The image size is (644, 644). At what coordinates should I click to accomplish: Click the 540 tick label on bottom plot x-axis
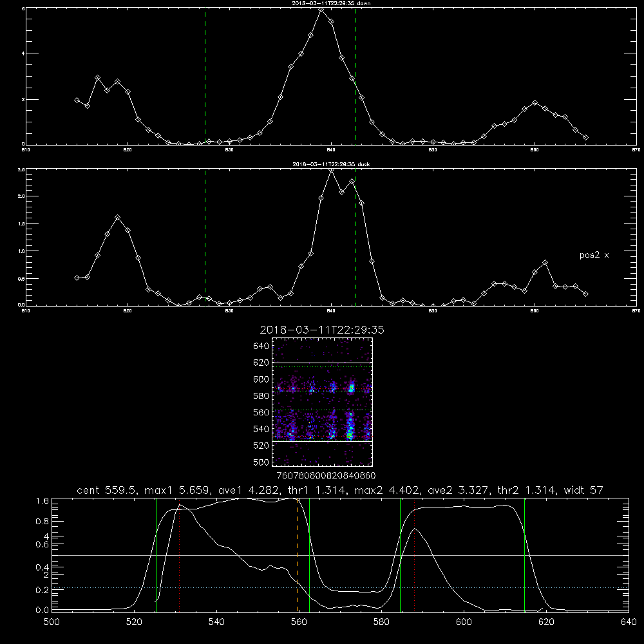pyautogui.click(x=216, y=622)
